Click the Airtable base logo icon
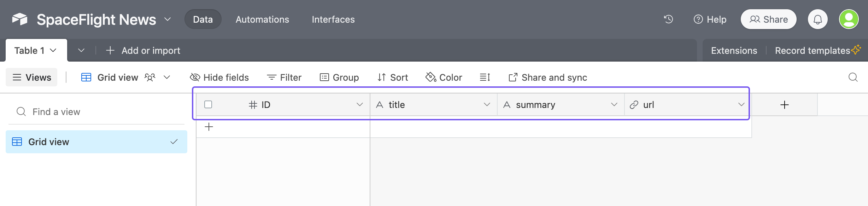 coord(20,19)
